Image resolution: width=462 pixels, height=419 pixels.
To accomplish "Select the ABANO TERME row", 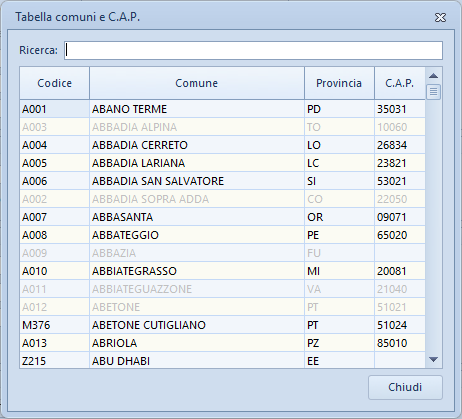I will coord(222,109).
